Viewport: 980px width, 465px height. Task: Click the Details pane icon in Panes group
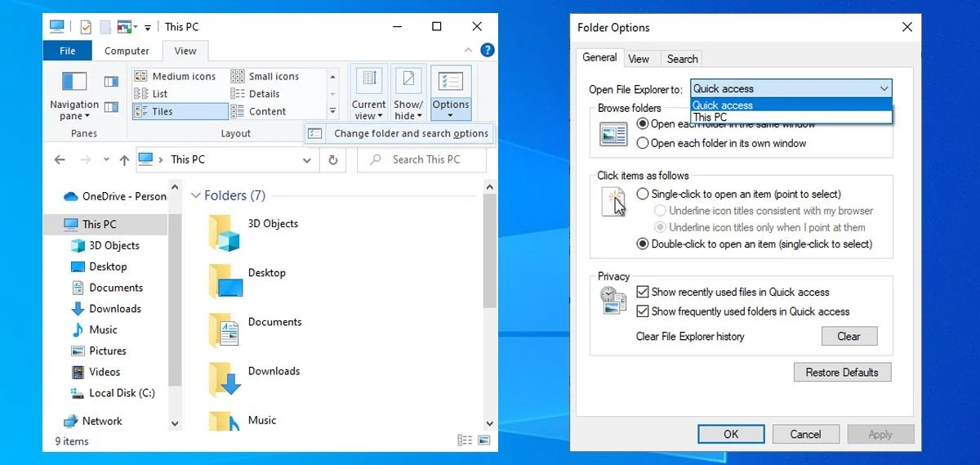coord(111,107)
